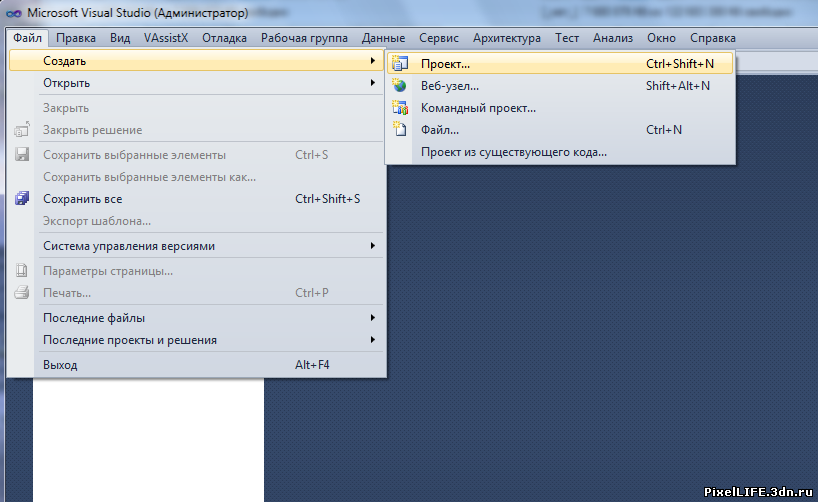Open the Сервис menu
Screen dimensions: 818x502
point(439,38)
